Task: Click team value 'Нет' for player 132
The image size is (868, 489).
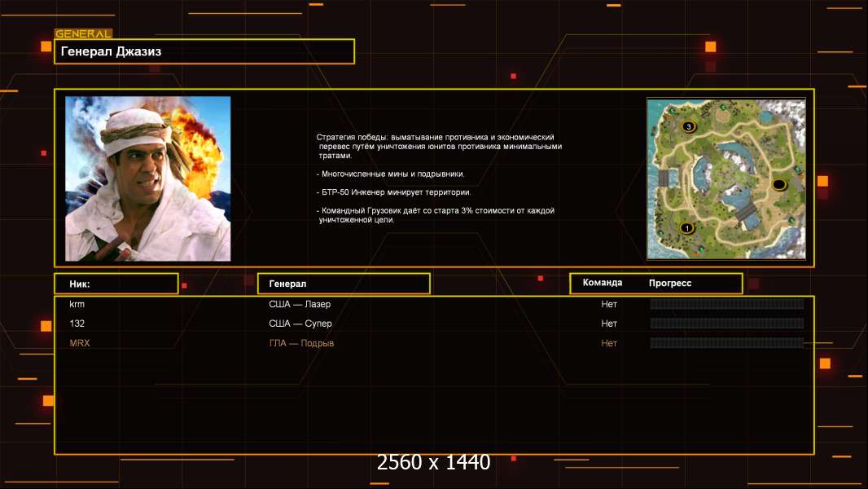Action: pos(609,324)
